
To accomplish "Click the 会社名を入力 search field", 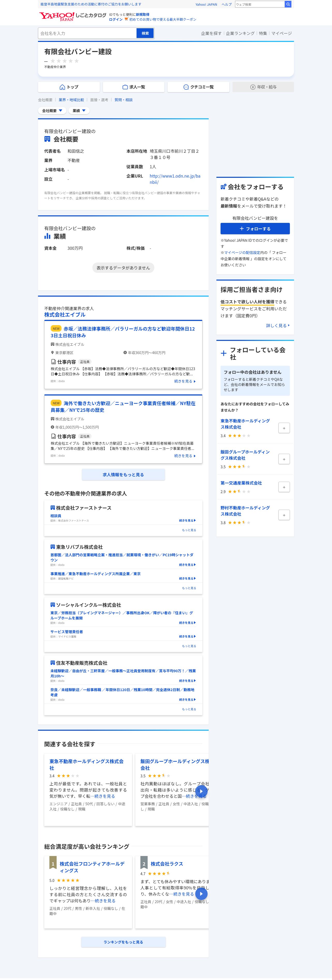I will 87,33.
